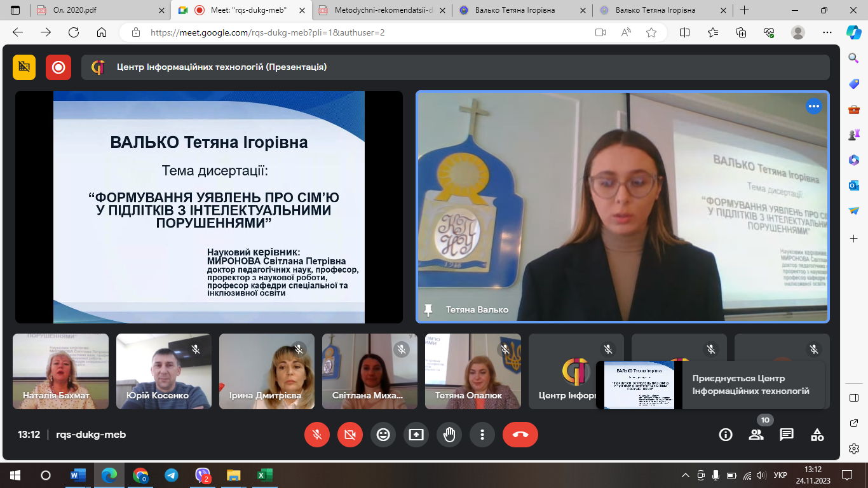Open options on Тетяна Валько's video tile
868x488 pixels.
[813, 106]
